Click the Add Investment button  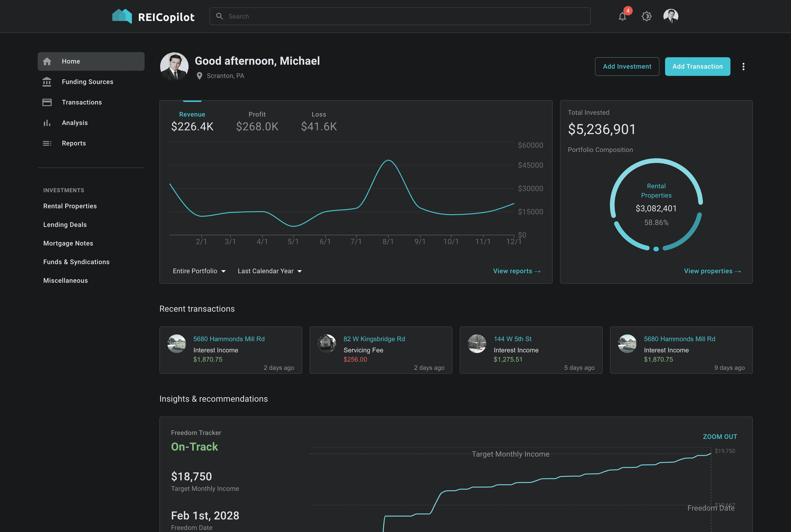point(627,67)
